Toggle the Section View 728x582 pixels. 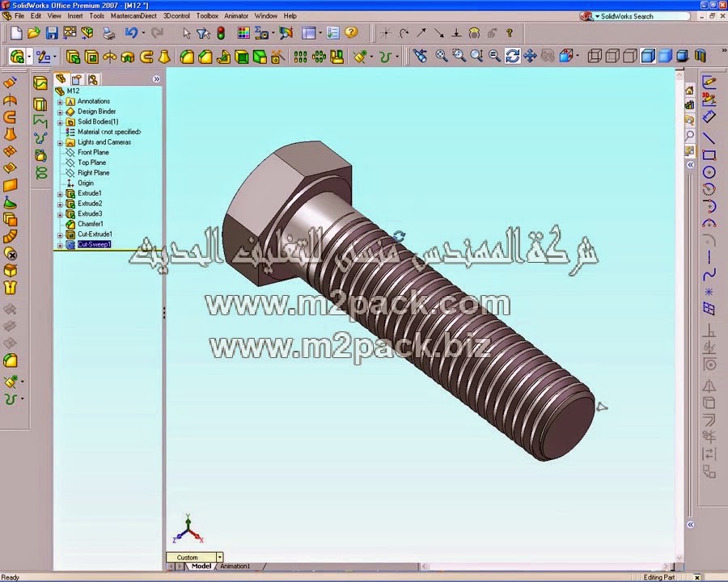(700, 56)
